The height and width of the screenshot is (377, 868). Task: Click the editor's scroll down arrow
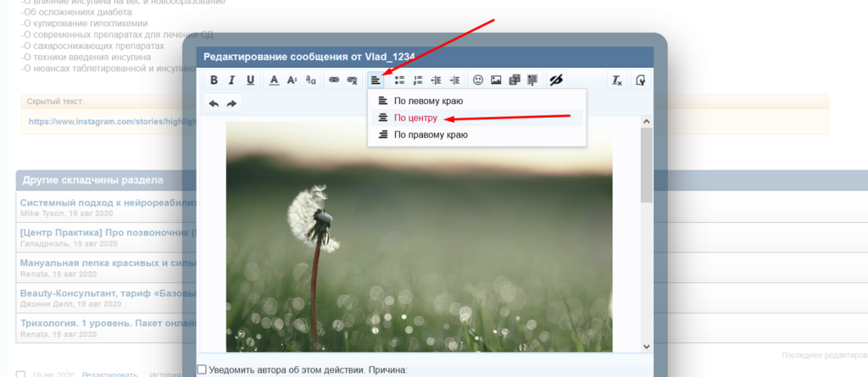[x=647, y=346]
